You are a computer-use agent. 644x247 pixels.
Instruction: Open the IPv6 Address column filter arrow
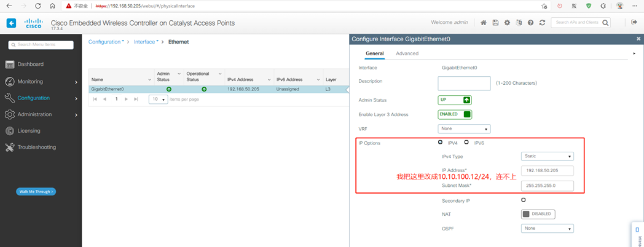(x=318, y=79)
